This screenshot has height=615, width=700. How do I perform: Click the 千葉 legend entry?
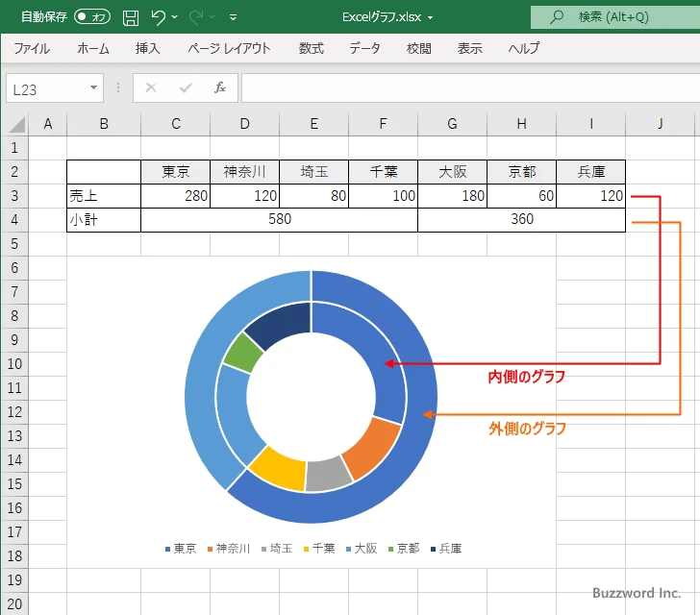tap(319, 549)
